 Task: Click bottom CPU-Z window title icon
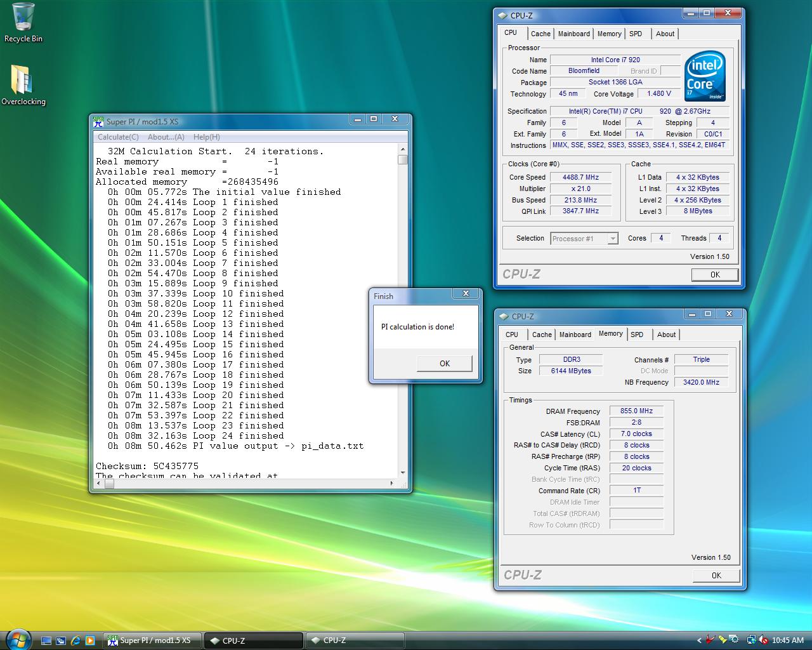pos(504,317)
